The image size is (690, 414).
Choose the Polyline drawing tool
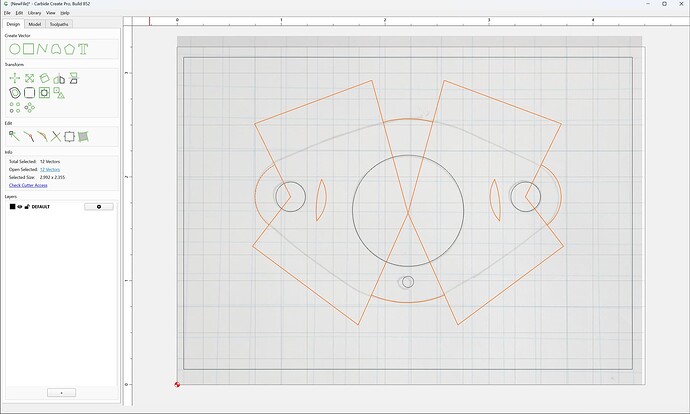point(42,49)
